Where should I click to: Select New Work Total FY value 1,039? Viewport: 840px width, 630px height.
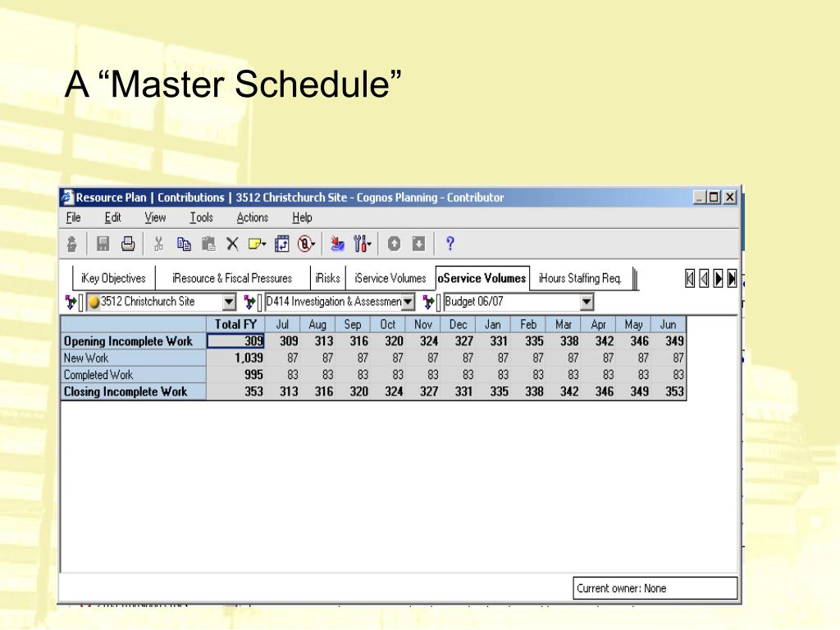pos(235,358)
